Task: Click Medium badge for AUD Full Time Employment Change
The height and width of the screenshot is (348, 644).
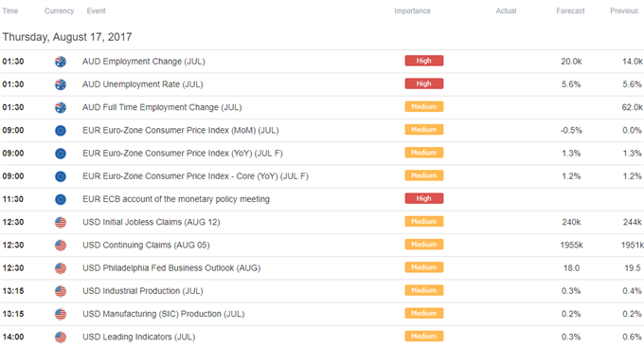Action: 424,107
